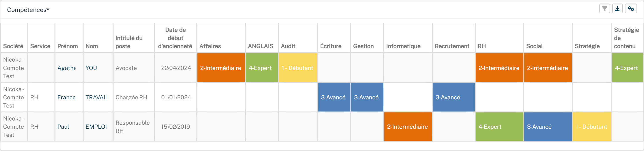Image resolution: width=644 pixels, height=151 pixels.
Task: Sort by the Prénom column header
Action: tap(68, 46)
